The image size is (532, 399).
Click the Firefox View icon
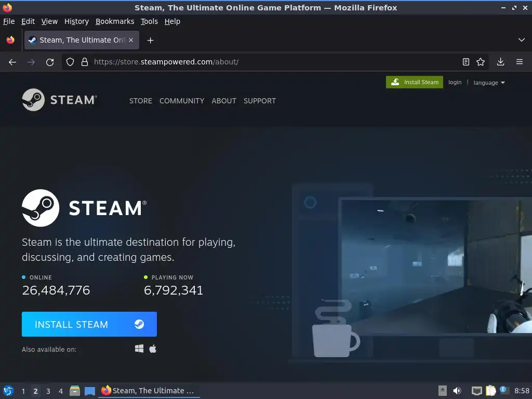click(x=10, y=40)
